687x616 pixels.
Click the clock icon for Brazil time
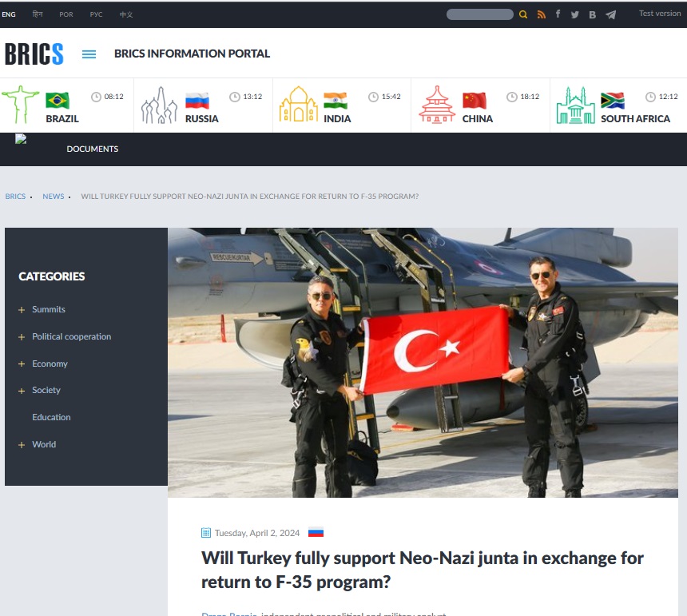96,97
